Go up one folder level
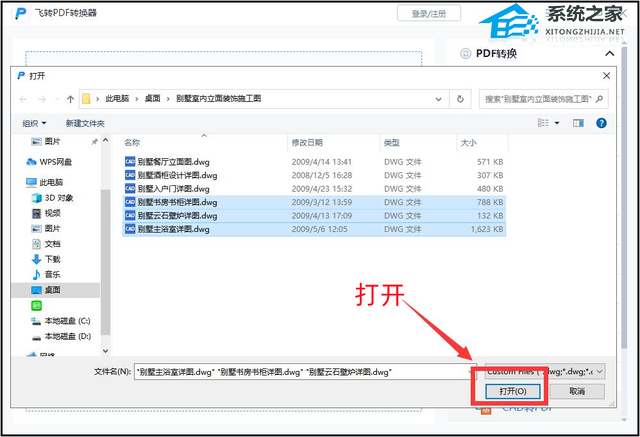Screen dimensions: 640x437 (70, 99)
